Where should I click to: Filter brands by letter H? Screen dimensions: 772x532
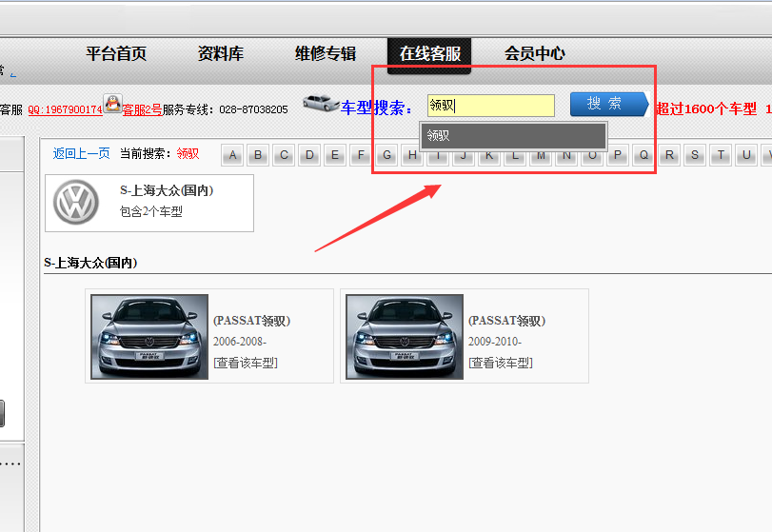coord(412,155)
